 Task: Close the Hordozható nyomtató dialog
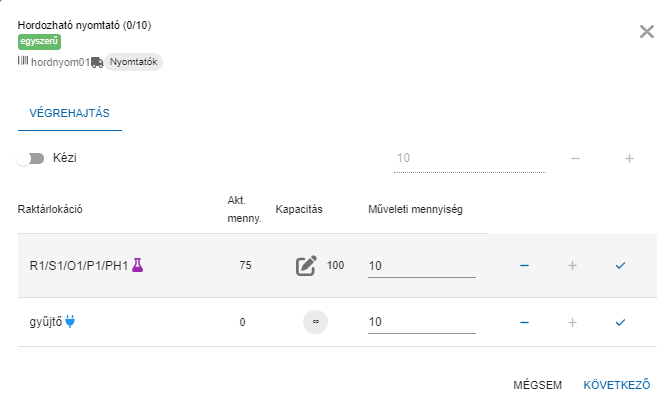click(647, 31)
